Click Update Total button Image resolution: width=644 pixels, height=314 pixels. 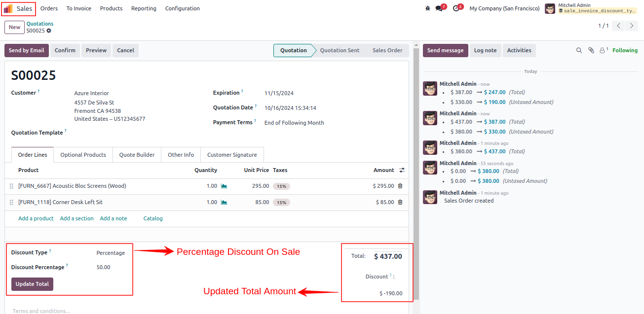tap(32, 284)
